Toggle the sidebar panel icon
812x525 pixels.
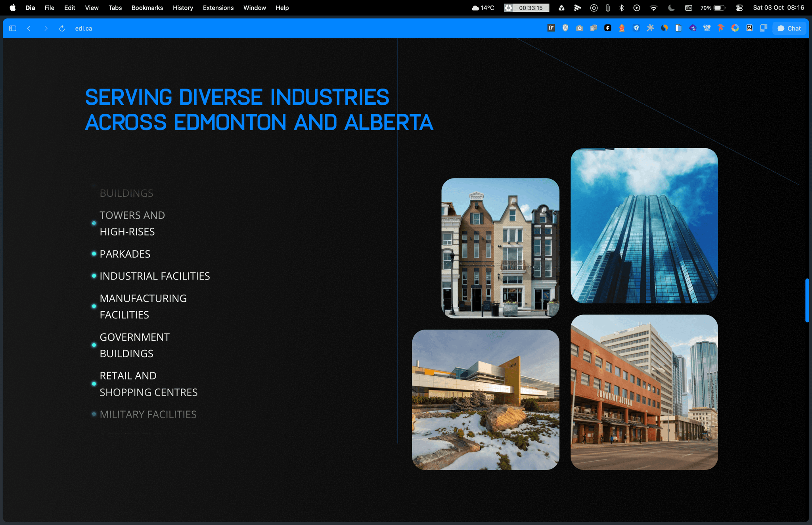13,29
